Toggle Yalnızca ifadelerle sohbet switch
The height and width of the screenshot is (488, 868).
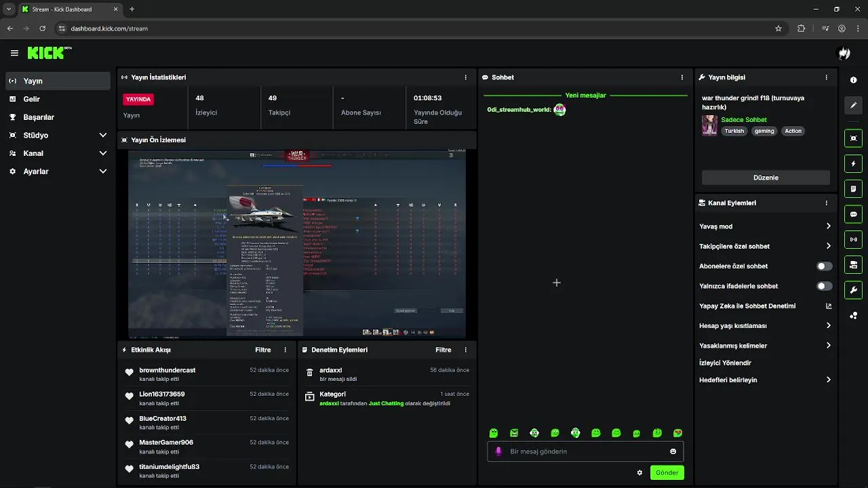pos(824,286)
